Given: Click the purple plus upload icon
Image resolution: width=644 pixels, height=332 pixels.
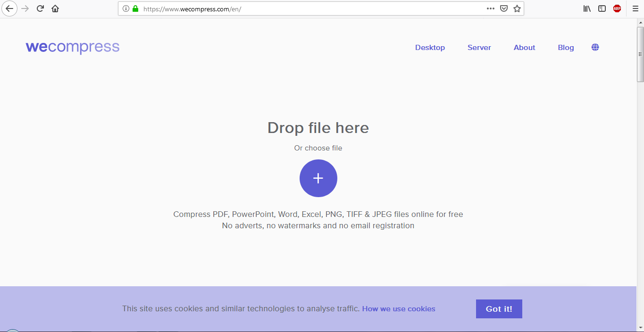Looking at the screenshot, I should pyautogui.click(x=318, y=178).
